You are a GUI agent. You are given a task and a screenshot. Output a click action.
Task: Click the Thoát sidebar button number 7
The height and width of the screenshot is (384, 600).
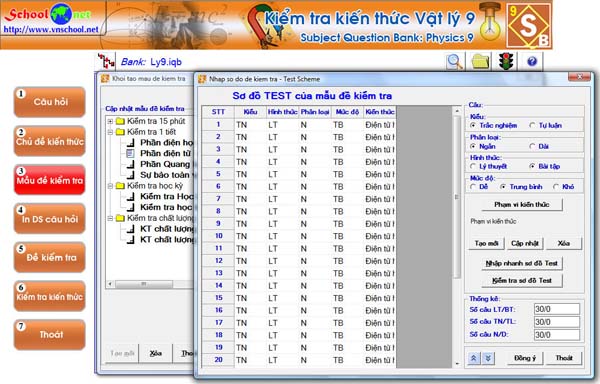click(50, 335)
